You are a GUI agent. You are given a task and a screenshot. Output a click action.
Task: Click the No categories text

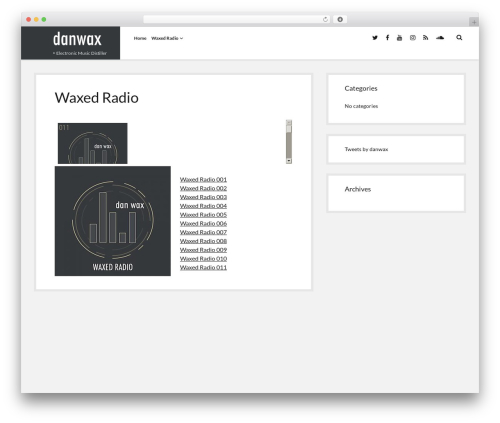click(x=361, y=106)
